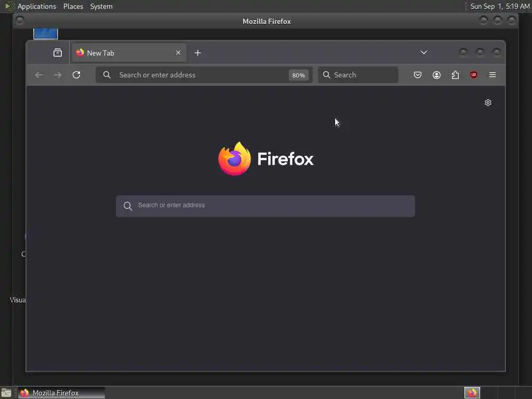Screen dimensions: 532x399
Task: Open the System menu
Action: (101, 6)
